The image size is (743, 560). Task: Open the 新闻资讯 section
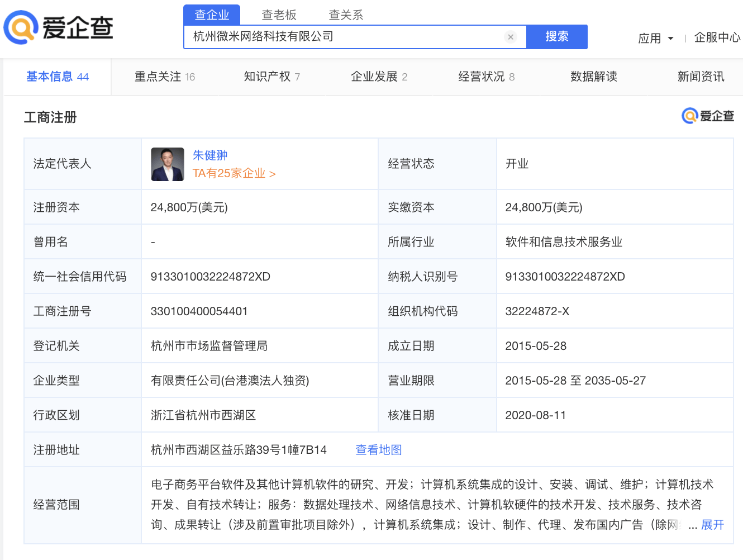[x=701, y=77]
